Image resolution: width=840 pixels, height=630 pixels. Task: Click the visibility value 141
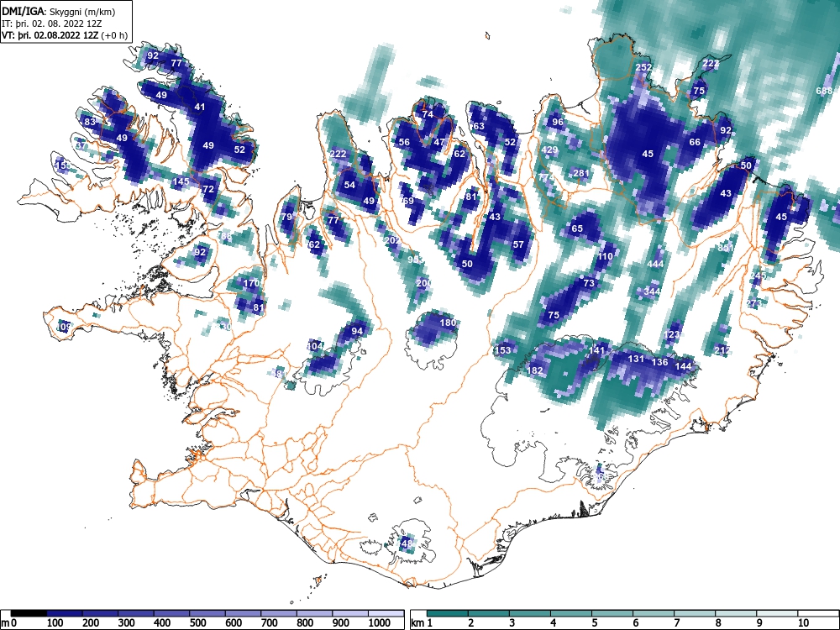(596, 350)
